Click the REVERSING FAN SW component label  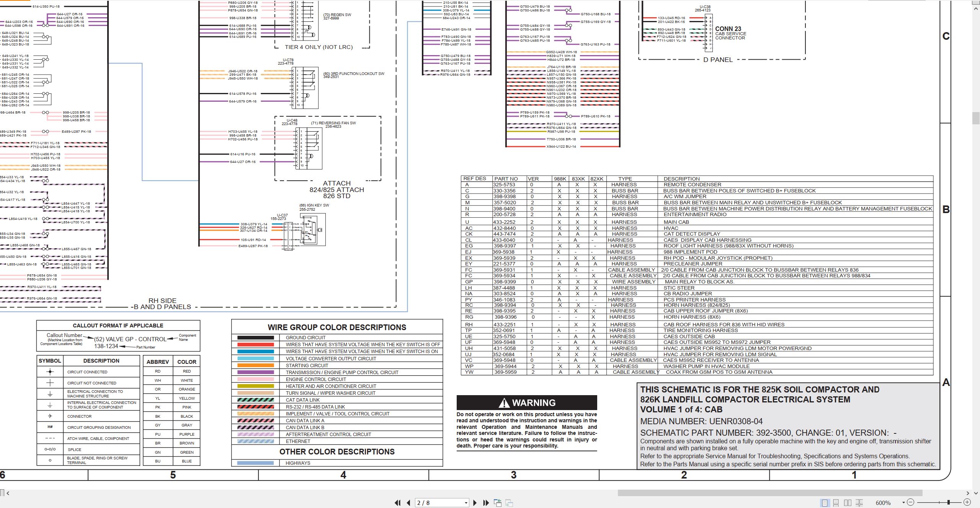point(333,124)
